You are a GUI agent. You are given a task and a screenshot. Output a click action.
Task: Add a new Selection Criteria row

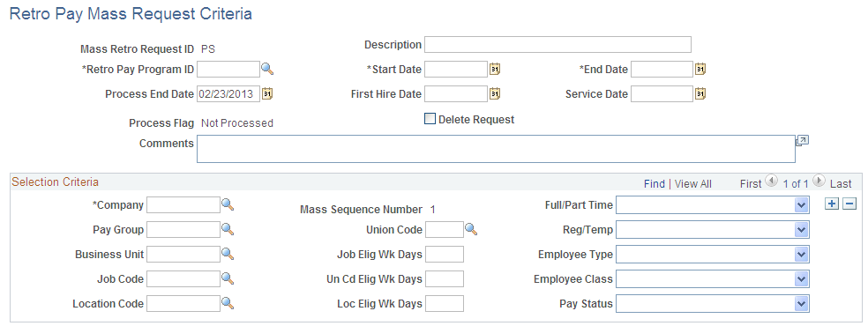[x=831, y=204]
